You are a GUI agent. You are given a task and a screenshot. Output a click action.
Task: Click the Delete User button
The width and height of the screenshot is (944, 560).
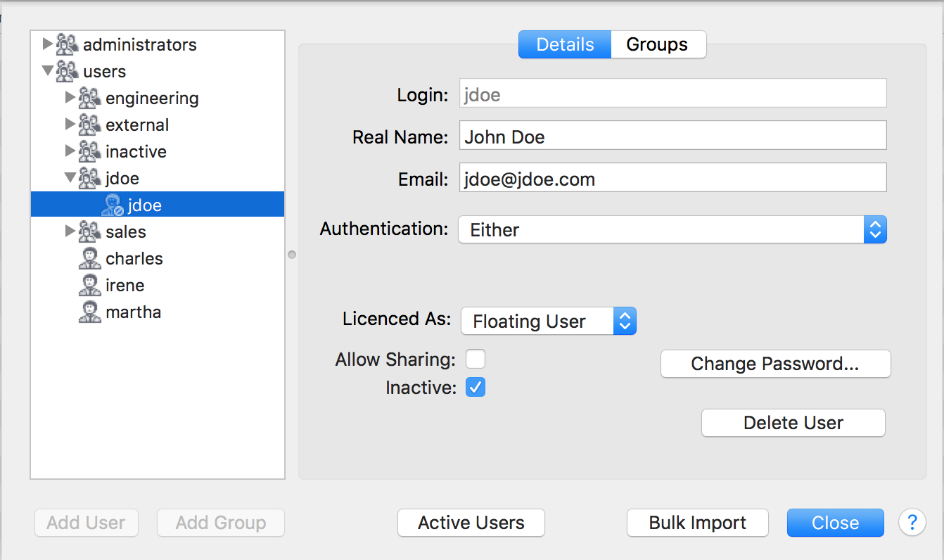793,423
